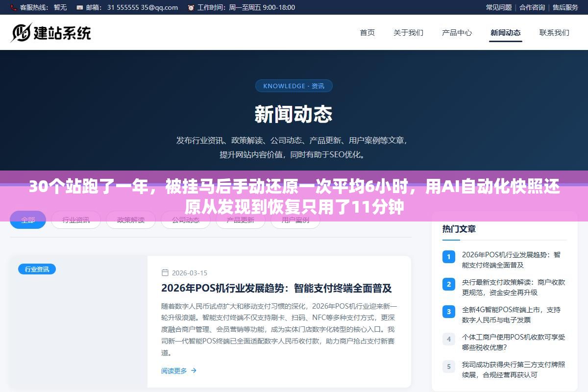The width and height of the screenshot is (588, 392).
Task: Click the calendar icon beside 2026-03-15
Action: click(x=165, y=273)
